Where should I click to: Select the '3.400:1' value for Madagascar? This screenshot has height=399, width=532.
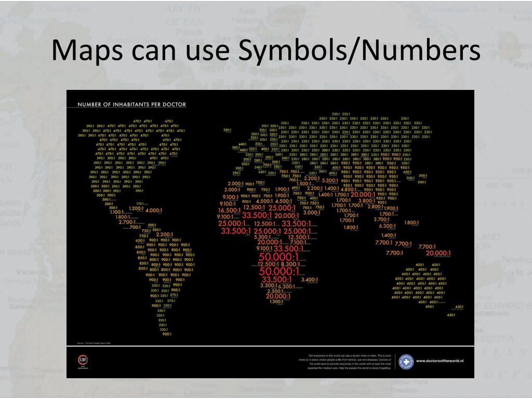pos(310,280)
